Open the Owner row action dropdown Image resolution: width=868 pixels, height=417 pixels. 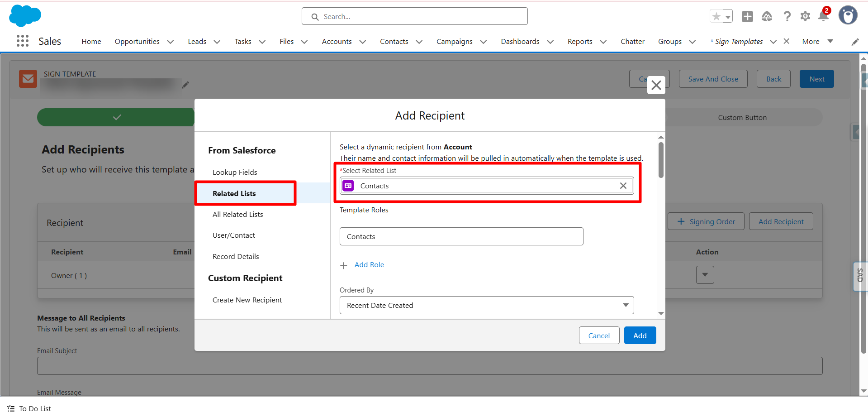705,275
